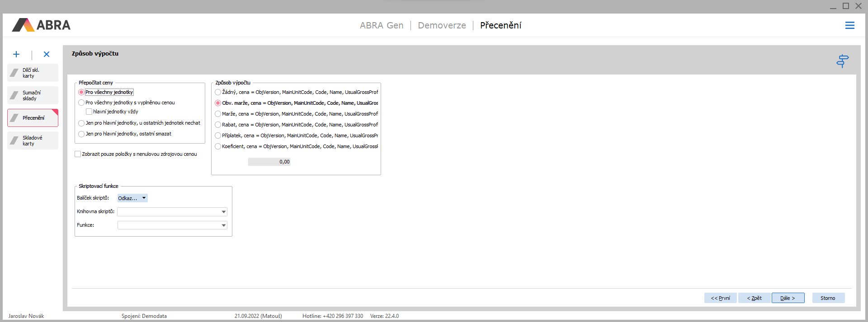
Task: Check 'Zobrazit pouze položky s nenulovou zdrojovou cenou'
Action: click(x=78, y=154)
